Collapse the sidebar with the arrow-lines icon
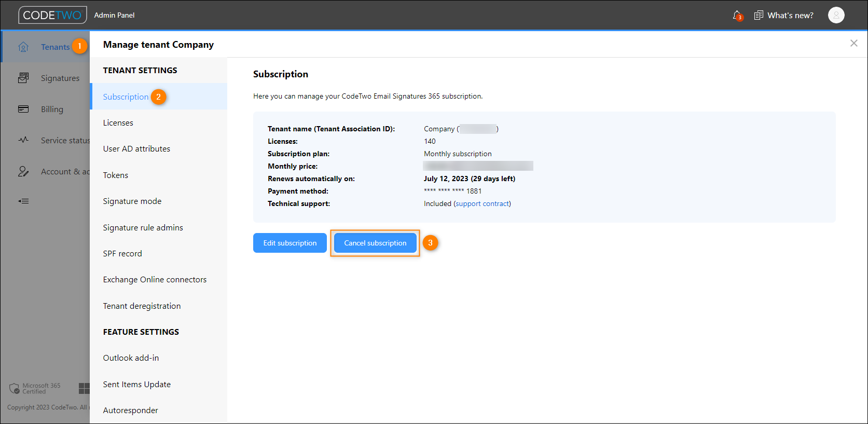The height and width of the screenshot is (424, 868). pyautogui.click(x=23, y=201)
